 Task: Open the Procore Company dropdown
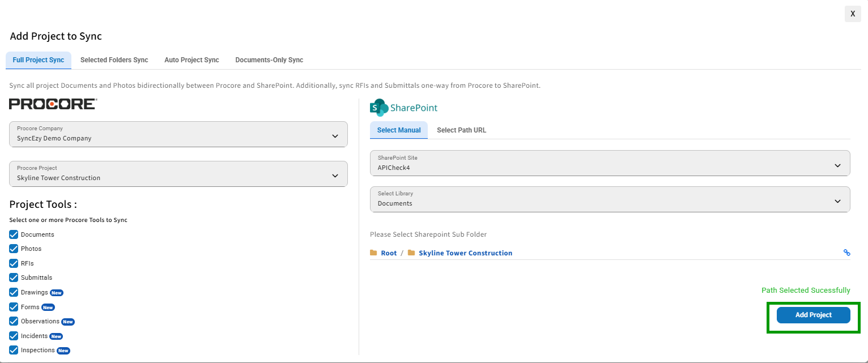tap(178, 134)
